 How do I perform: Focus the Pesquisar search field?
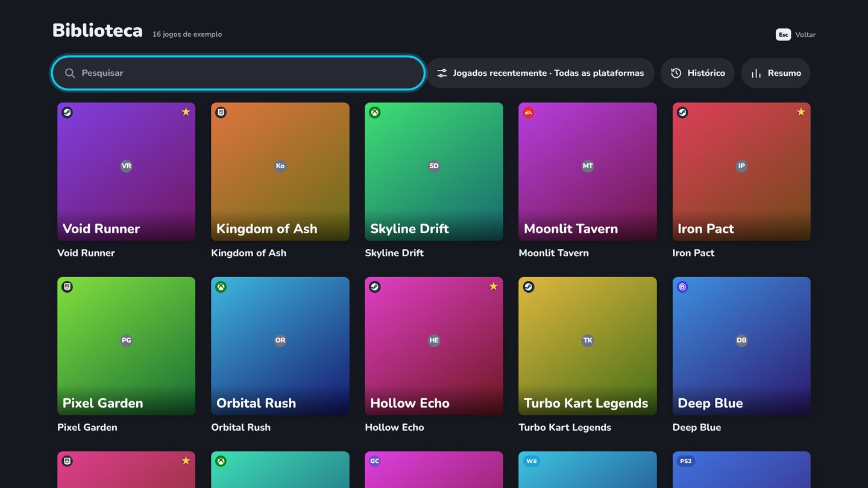[x=239, y=73]
